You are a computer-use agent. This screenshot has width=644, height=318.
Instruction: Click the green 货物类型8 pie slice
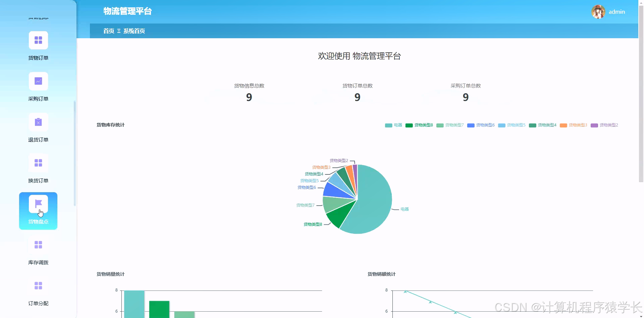pyautogui.click(x=339, y=216)
